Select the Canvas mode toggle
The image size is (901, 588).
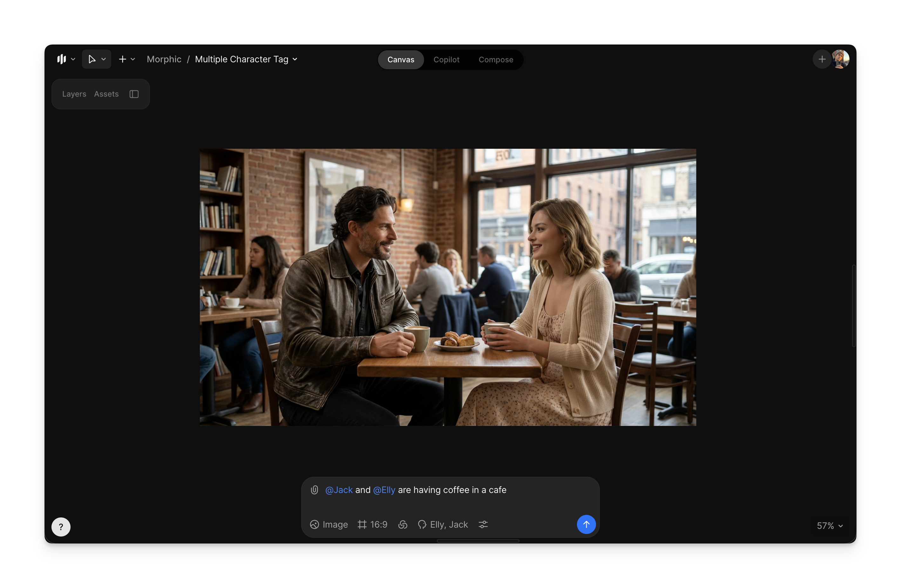[401, 59]
